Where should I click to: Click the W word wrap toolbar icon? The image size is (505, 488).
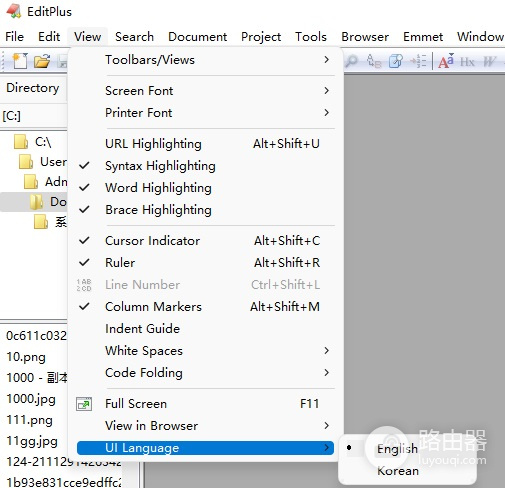(x=489, y=62)
